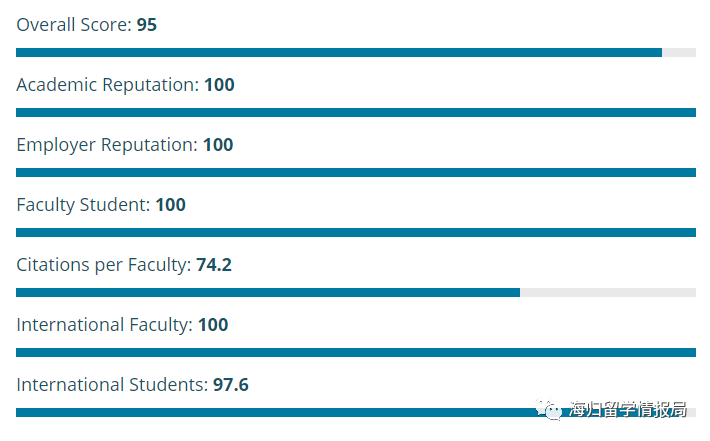710x441 pixels.
Task: Select the International Faculty label
Action: pos(105,325)
